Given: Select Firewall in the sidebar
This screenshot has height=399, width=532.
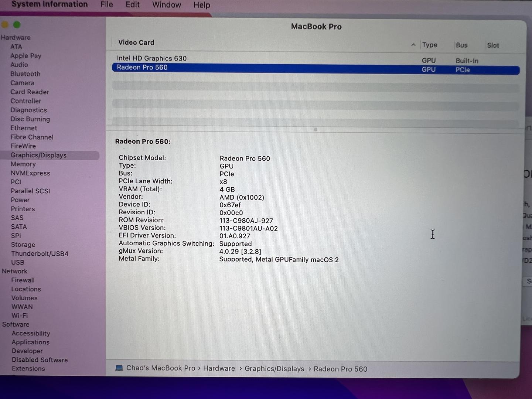Looking at the screenshot, I should pyautogui.click(x=23, y=280).
